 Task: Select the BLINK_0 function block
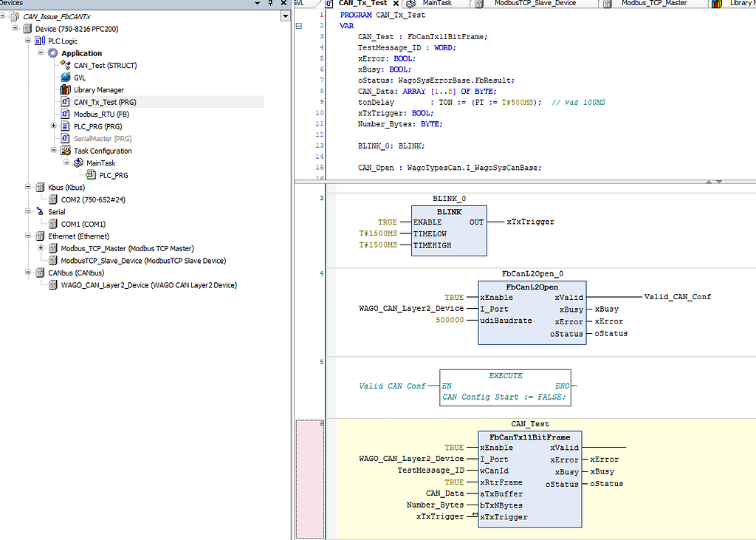(x=449, y=230)
